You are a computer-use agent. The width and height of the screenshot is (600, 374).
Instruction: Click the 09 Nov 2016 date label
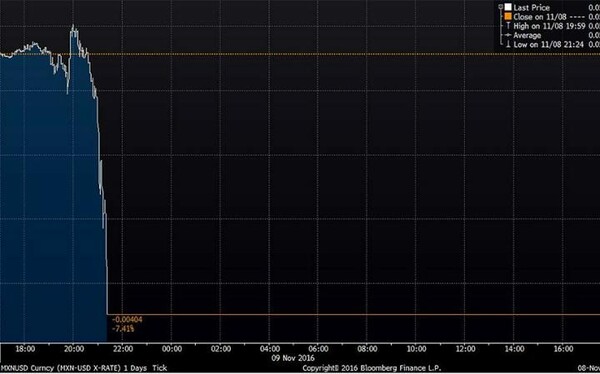point(293,358)
